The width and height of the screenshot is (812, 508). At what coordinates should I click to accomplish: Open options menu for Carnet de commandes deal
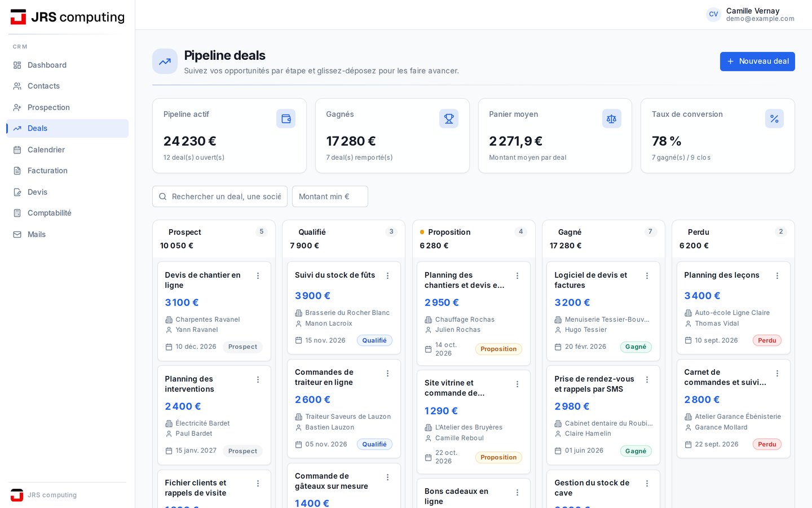(x=777, y=374)
